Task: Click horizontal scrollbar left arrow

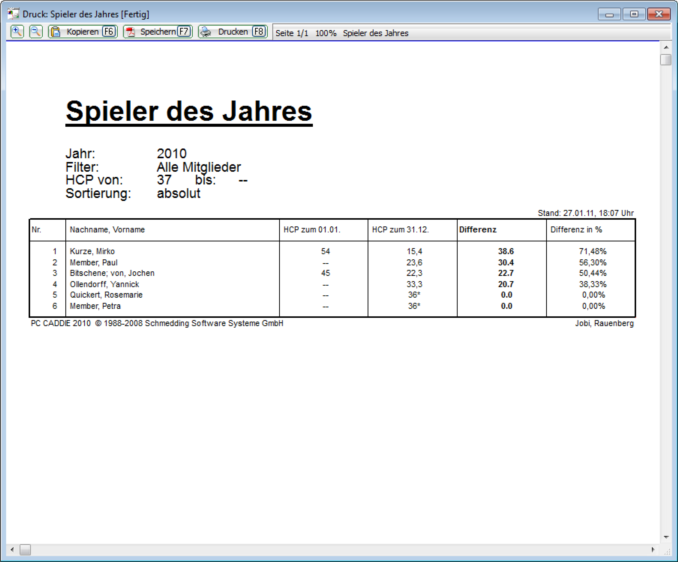Action: coord(12,549)
